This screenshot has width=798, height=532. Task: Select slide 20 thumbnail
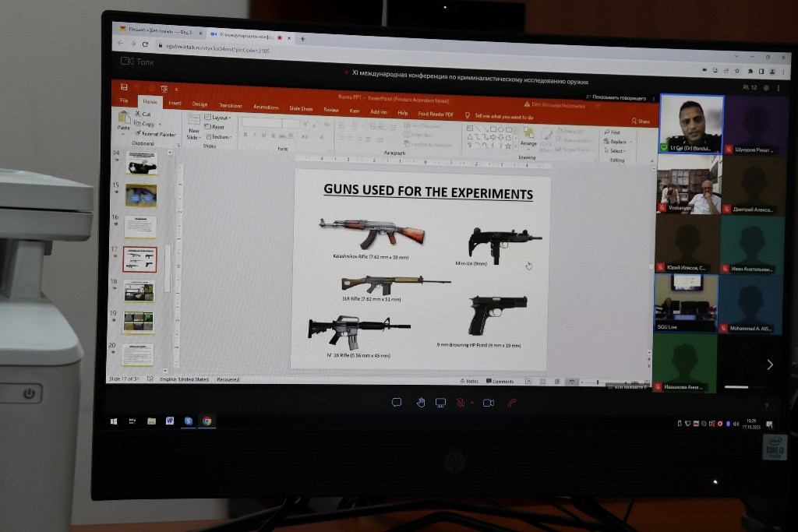137,354
